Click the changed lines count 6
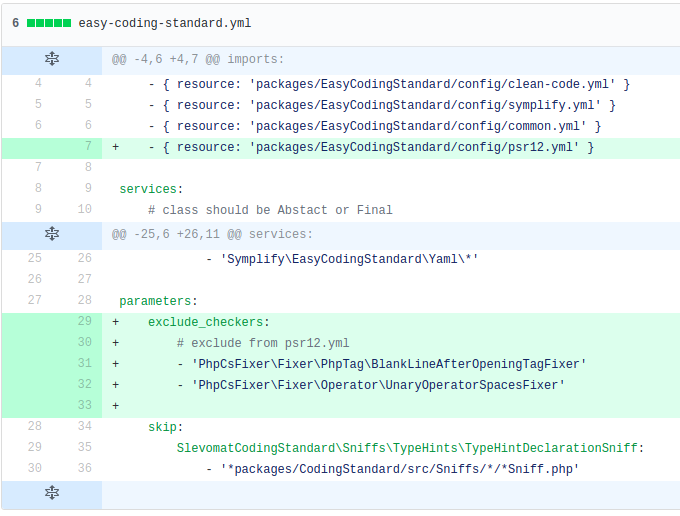Screen dimensions: 680x516 (16, 23)
